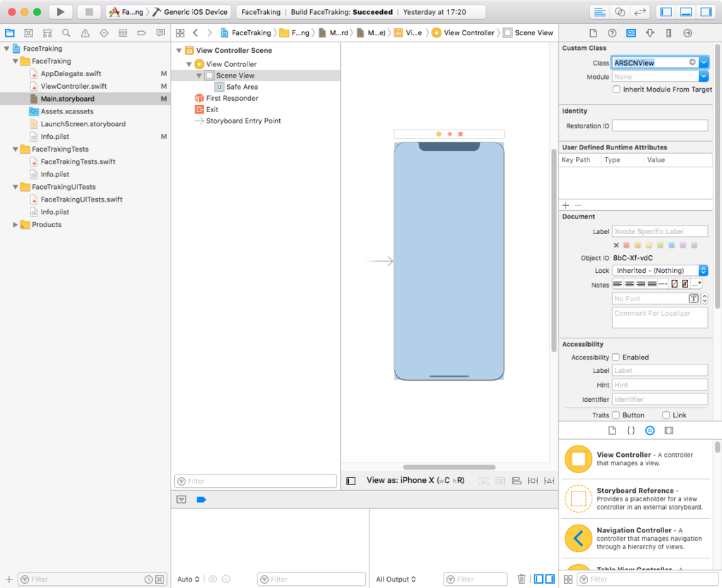This screenshot has width=722, height=588.
Task: Toggle the debug area pane
Action: click(x=686, y=12)
